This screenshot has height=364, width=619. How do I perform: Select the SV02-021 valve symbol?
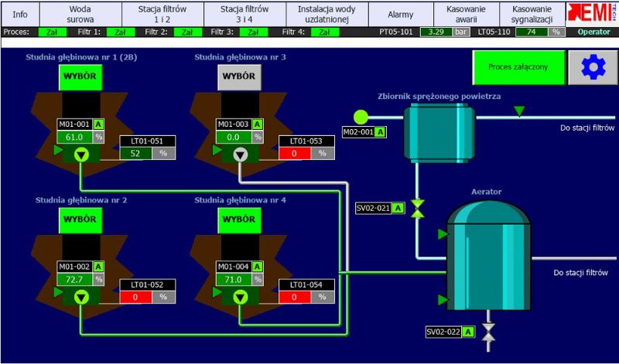(x=418, y=208)
